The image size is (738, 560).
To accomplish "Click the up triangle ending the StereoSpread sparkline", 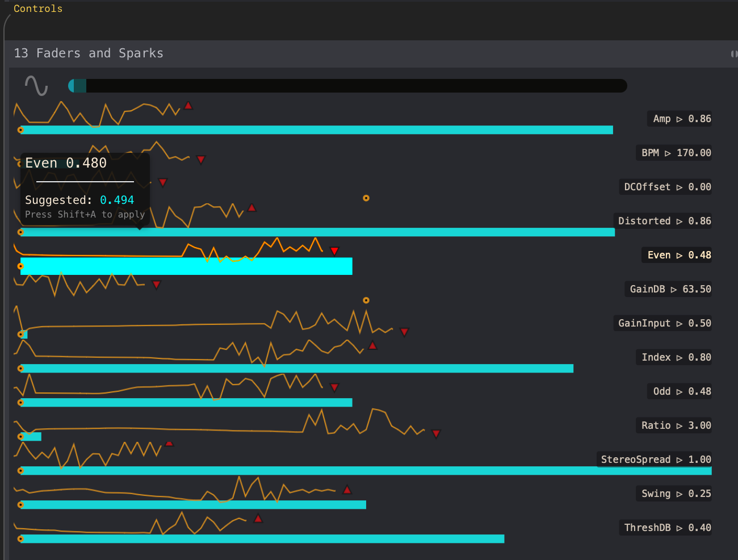I will (x=169, y=443).
